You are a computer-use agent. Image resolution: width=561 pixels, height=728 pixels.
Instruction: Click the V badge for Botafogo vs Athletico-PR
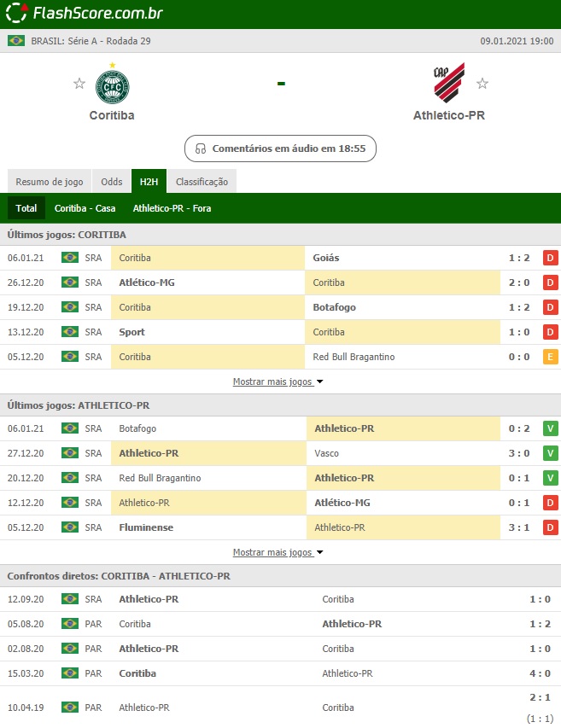coord(550,428)
